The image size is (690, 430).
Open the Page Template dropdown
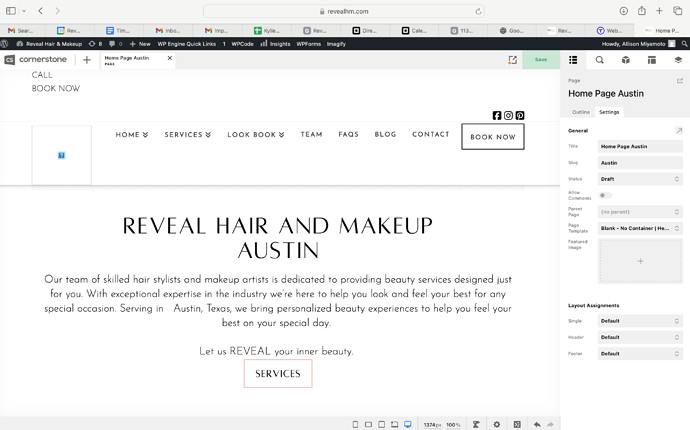click(x=640, y=228)
